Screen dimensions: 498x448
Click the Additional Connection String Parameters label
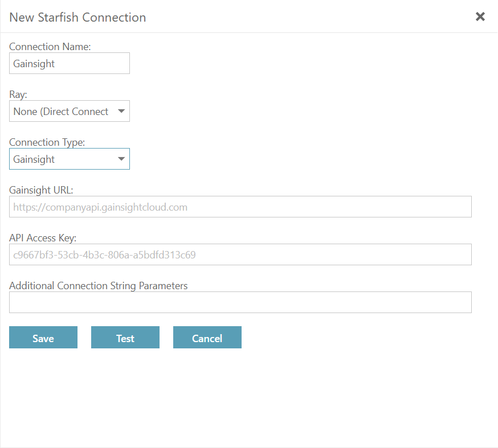click(x=98, y=286)
